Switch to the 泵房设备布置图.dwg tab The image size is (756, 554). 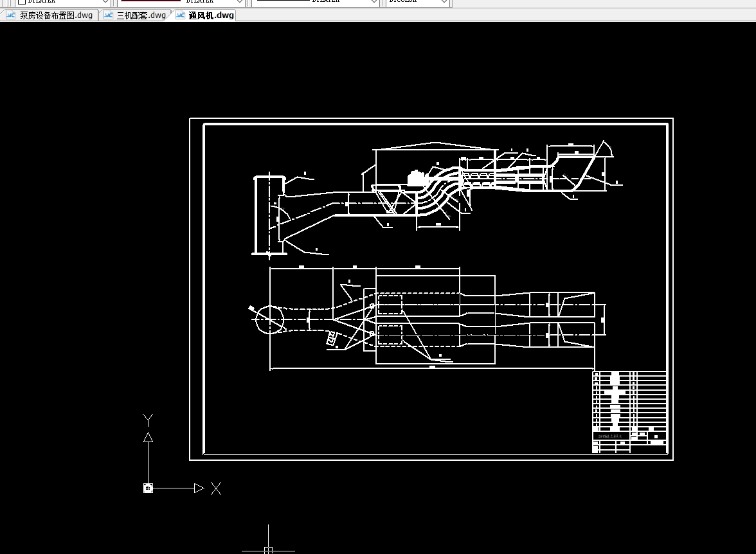pos(50,15)
